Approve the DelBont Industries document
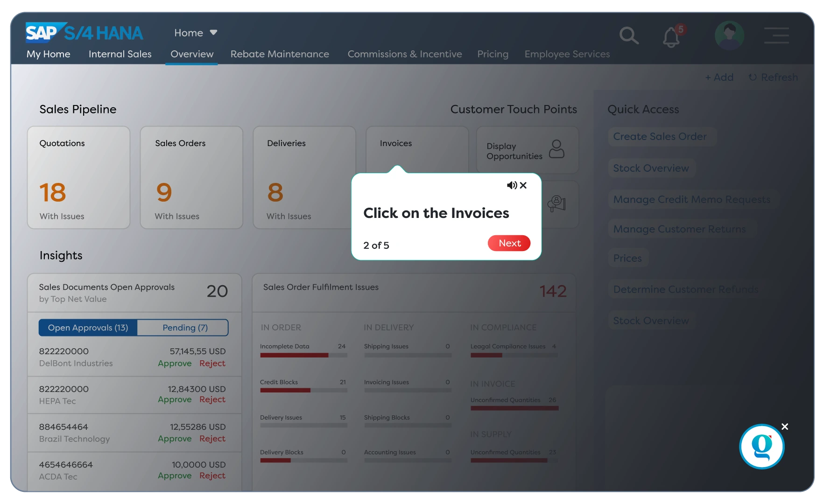Screen dimensions: 824x504 (x=175, y=364)
